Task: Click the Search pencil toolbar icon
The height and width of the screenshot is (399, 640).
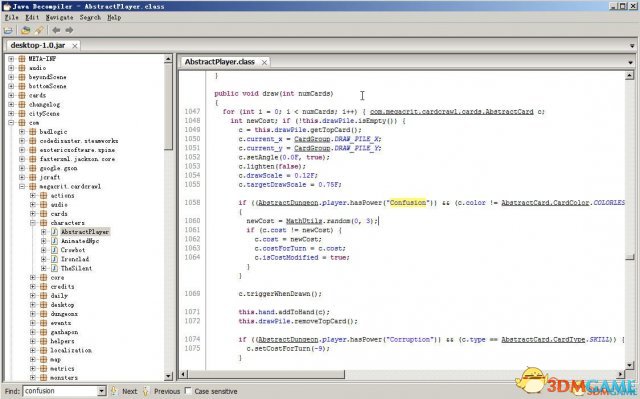Action: [x=39, y=30]
